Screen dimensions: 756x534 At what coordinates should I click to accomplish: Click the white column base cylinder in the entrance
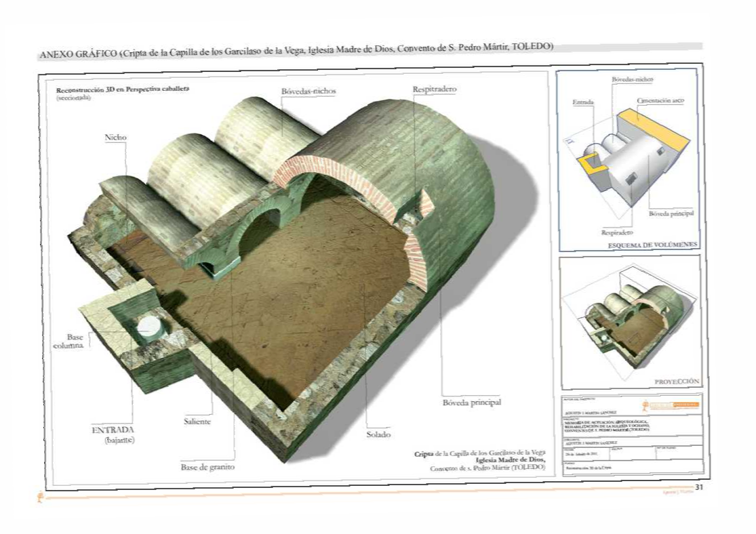click(150, 329)
